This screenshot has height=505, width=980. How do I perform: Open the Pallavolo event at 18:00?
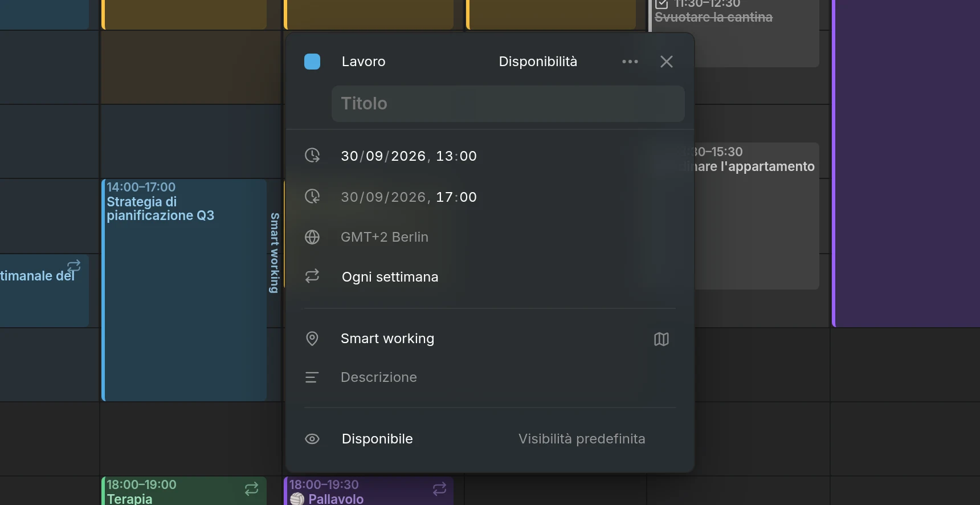coord(369,491)
